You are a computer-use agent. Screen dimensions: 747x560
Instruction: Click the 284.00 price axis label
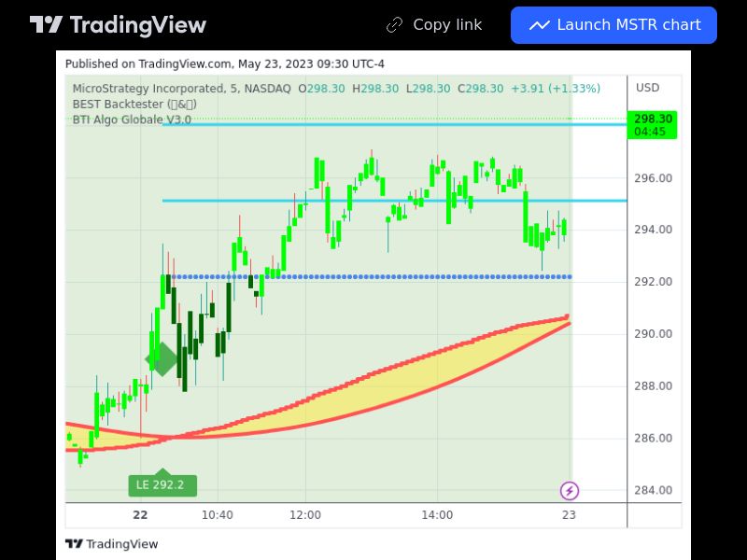pyautogui.click(x=653, y=491)
